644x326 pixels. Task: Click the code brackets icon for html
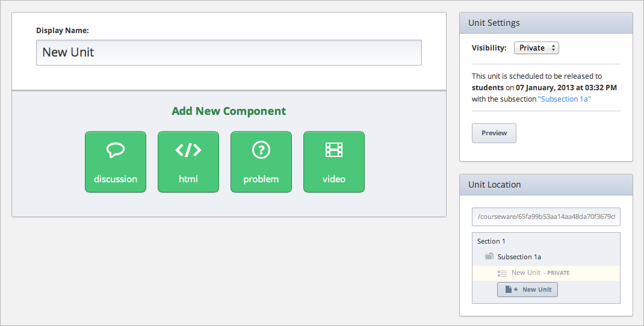[188, 150]
